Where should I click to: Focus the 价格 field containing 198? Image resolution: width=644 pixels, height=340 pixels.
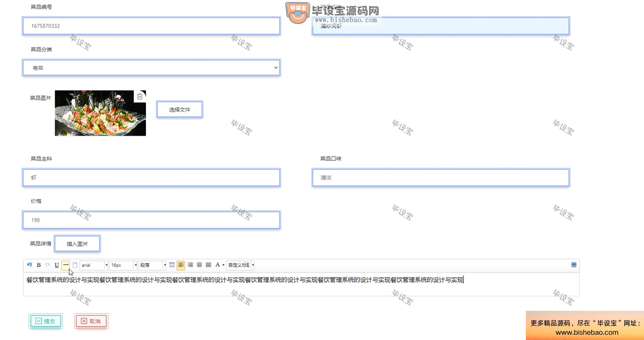pos(151,220)
